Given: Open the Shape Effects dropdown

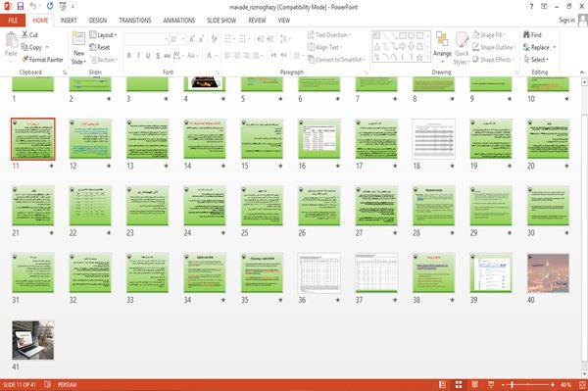Looking at the screenshot, I should tap(494, 60).
